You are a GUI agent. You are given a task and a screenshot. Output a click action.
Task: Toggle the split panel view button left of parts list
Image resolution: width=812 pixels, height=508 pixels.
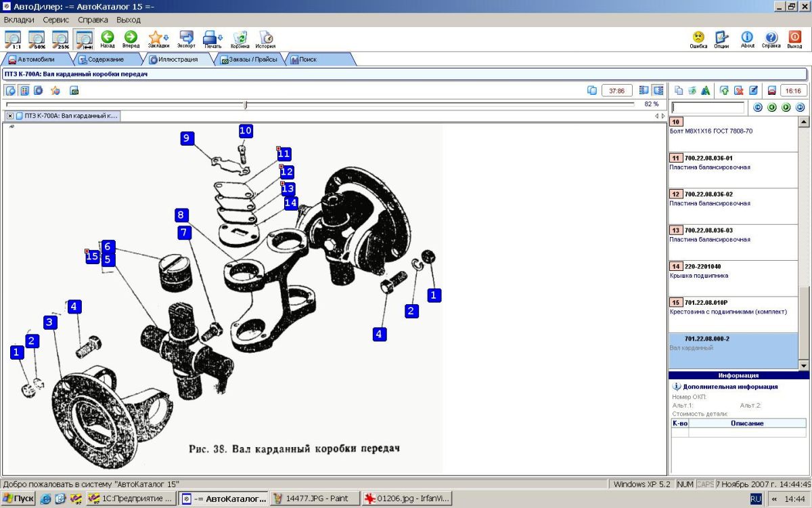click(x=658, y=90)
